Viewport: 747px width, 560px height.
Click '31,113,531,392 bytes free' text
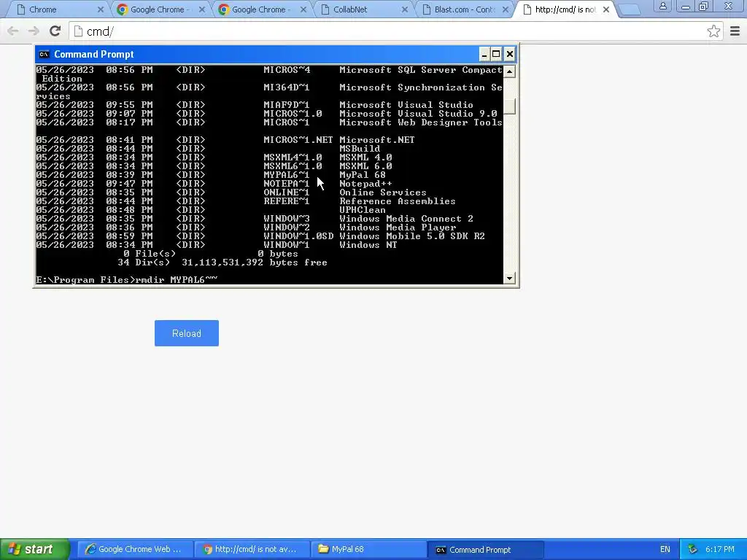tap(255, 262)
